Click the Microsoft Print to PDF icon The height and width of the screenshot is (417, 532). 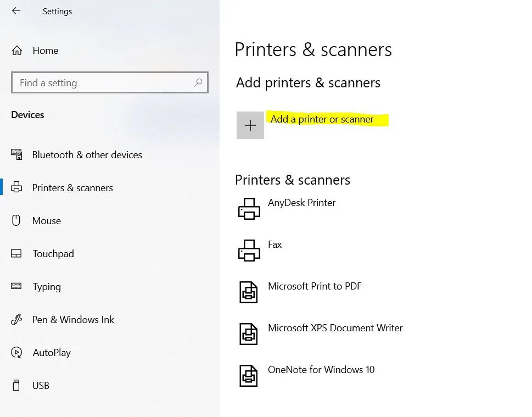[249, 292]
